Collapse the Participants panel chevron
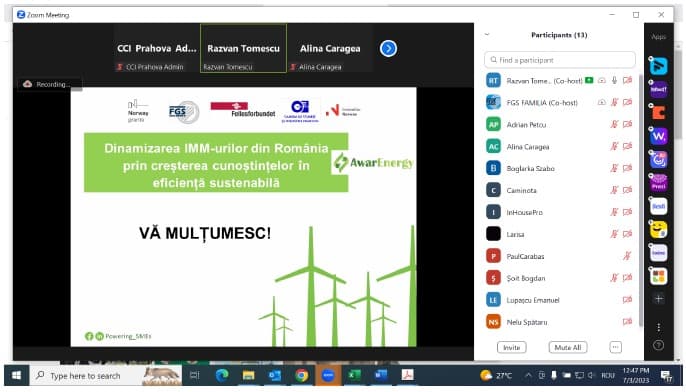The height and width of the screenshot is (392, 686). 487,35
